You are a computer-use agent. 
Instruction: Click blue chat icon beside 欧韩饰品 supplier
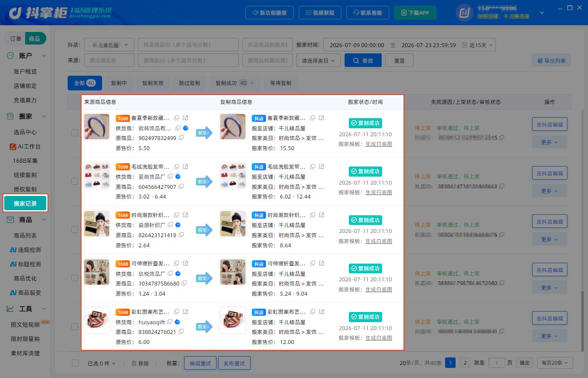[185, 128]
